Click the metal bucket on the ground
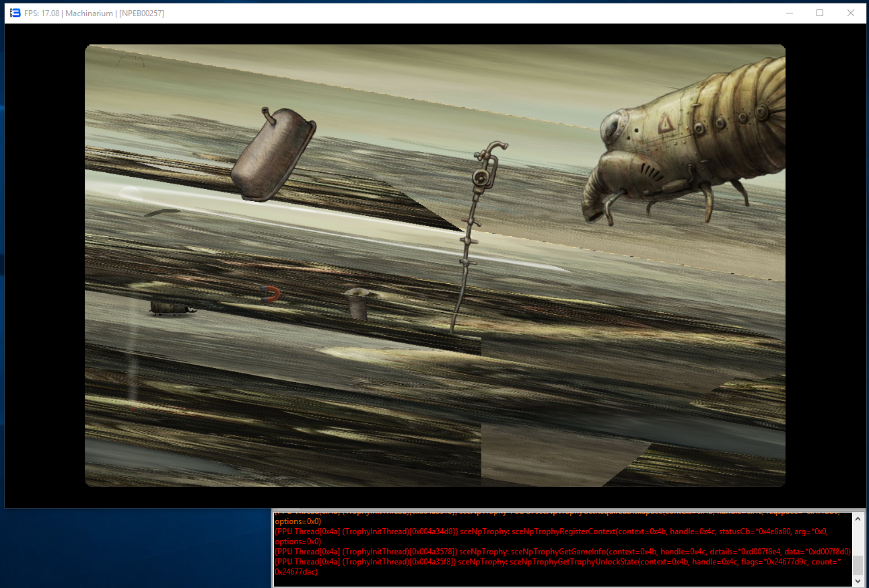 coord(356,304)
